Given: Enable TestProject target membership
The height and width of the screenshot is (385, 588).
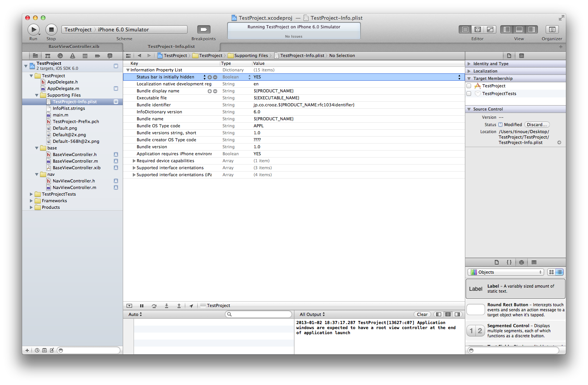Looking at the screenshot, I should (x=469, y=86).
